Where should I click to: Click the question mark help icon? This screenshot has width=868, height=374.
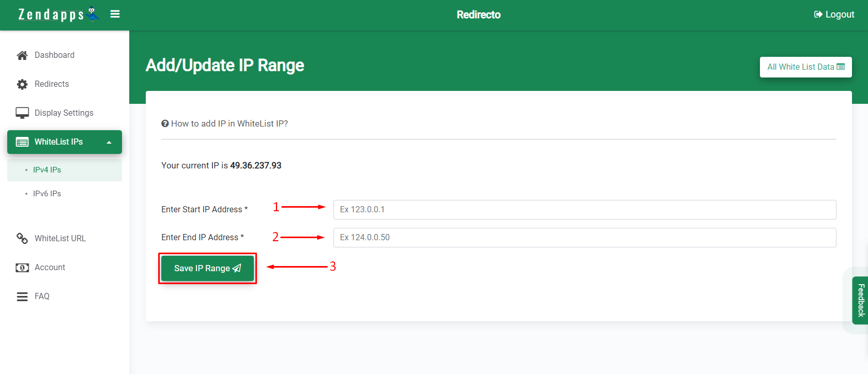[165, 123]
